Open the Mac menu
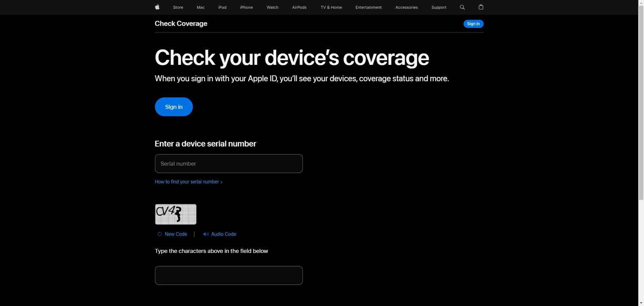644x306 pixels. (x=201, y=7)
